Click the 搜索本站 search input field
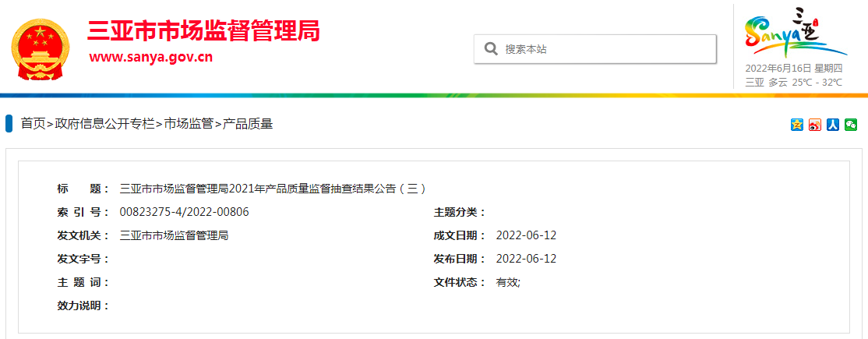The width and height of the screenshot is (868, 339). (x=604, y=49)
